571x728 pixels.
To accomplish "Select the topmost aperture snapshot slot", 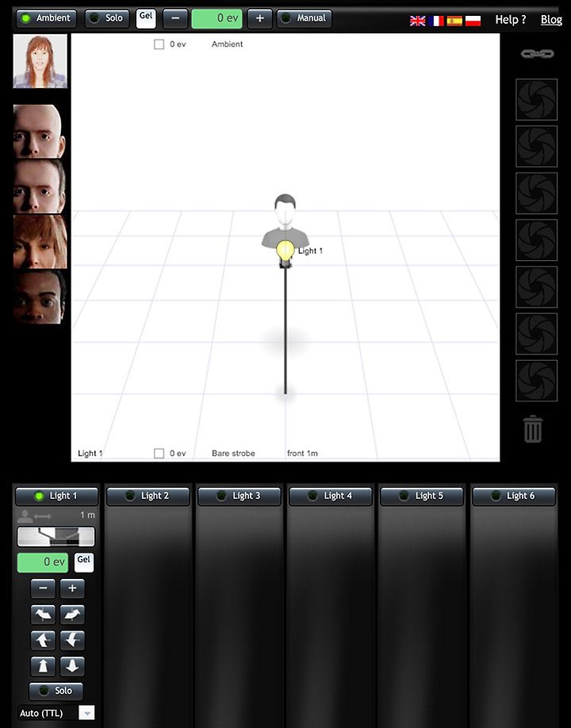I will click(537, 99).
